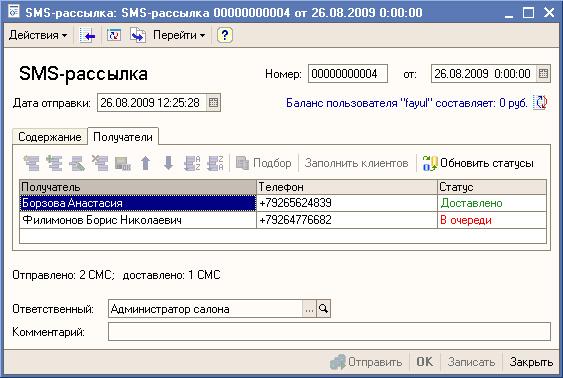Click the Отправить button

(367, 362)
